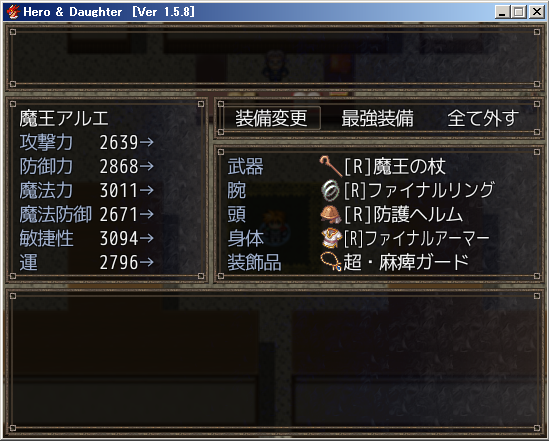Select the 武器 equipment slot label
The image size is (549, 441).
(x=245, y=166)
